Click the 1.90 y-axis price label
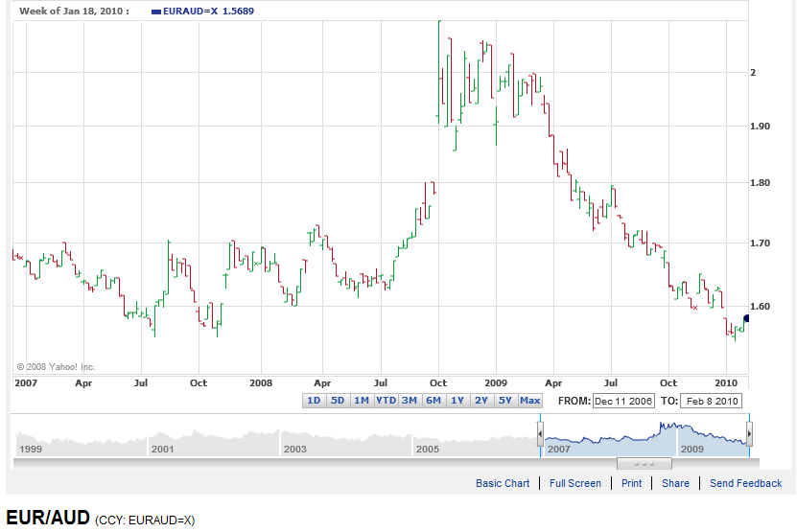Viewport: 797px width, 532px height. pyautogui.click(x=760, y=126)
